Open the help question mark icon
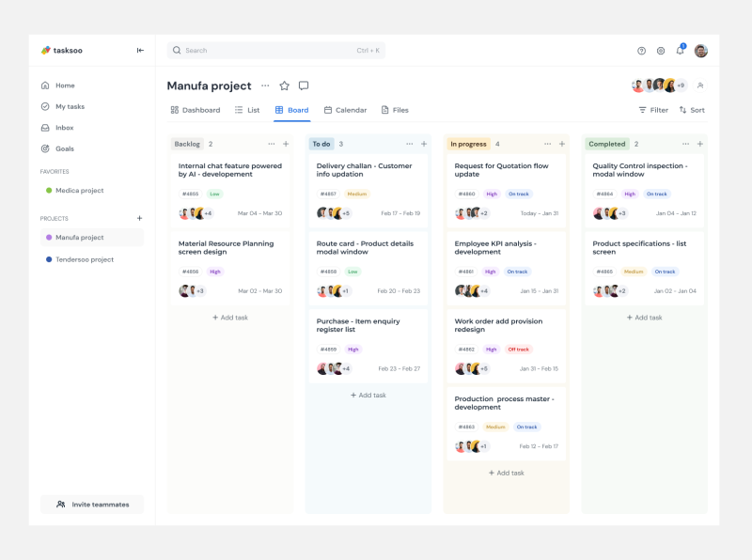Viewport: 752px width, 560px height. click(641, 50)
